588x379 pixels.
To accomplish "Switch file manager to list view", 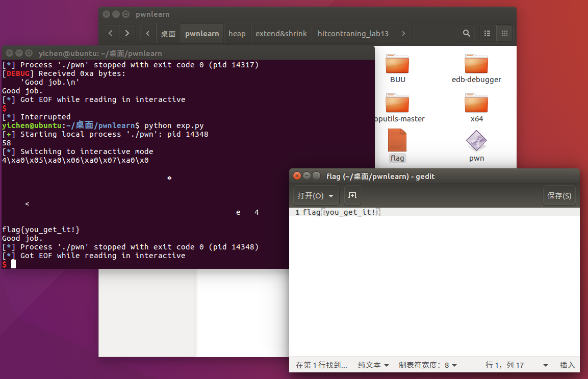I will (487, 33).
